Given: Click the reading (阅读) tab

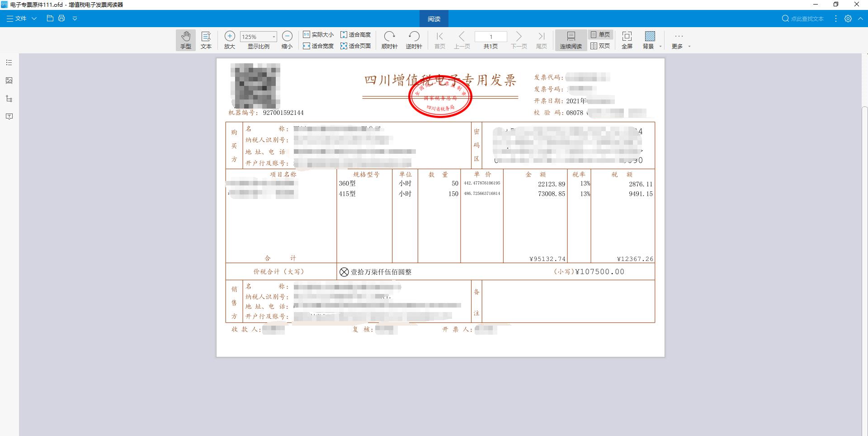Looking at the screenshot, I should click(x=434, y=19).
